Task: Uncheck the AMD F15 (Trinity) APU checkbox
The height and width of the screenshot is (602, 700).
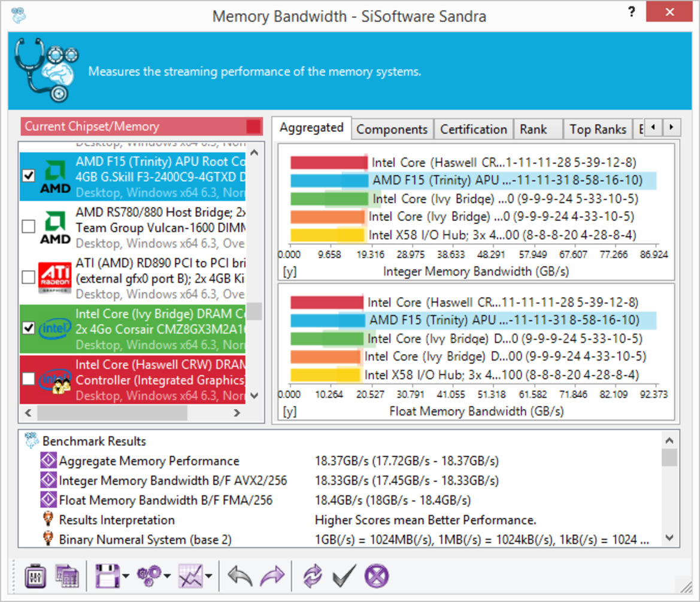Action: 29,176
